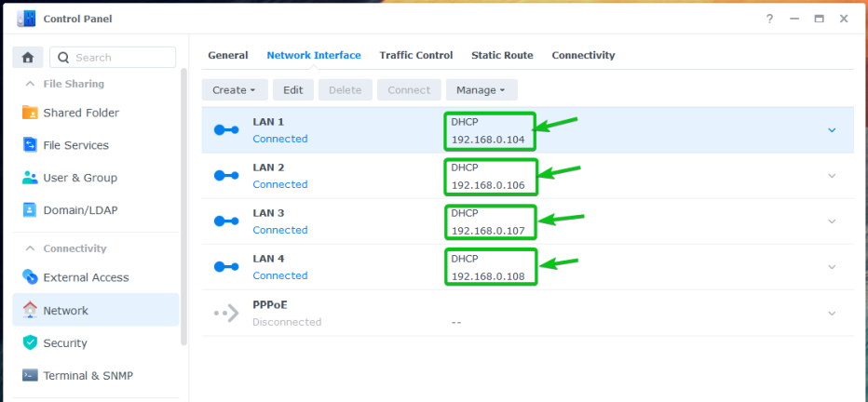Open the Manage dropdown menu

(481, 89)
